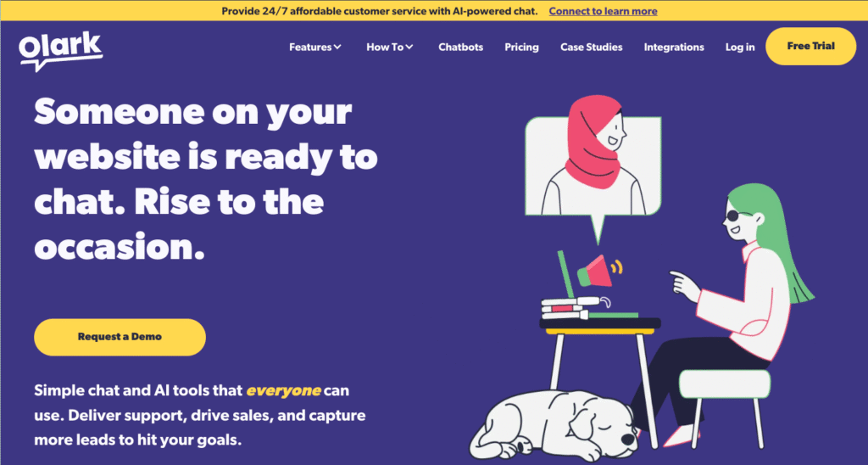Open the Pricing nav item
Viewport: 868px width, 465px height.
coord(521,48)
